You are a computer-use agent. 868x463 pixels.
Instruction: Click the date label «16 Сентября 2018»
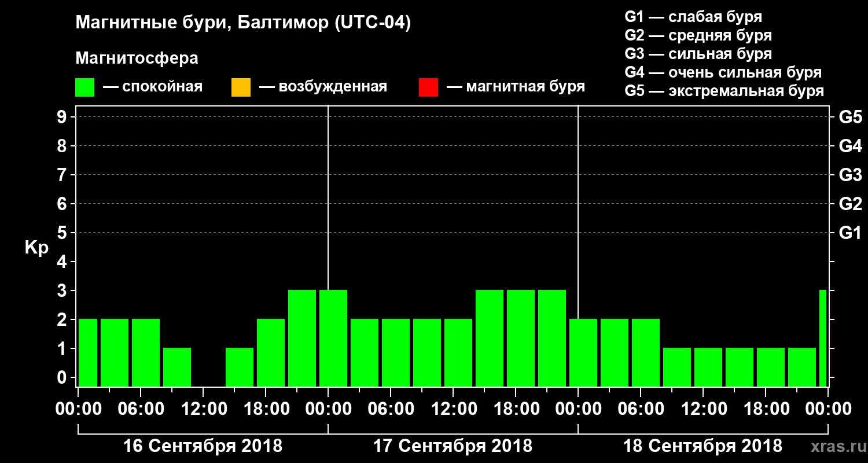(x=203, y=446)
